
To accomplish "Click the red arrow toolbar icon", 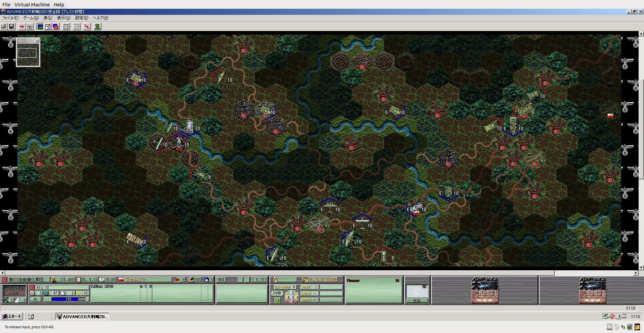I will click(x=22, y=27).
